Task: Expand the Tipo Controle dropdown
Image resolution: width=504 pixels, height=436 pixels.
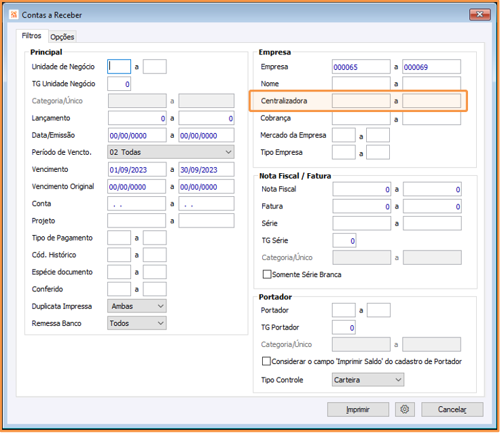Action: [x=368, y=380]
